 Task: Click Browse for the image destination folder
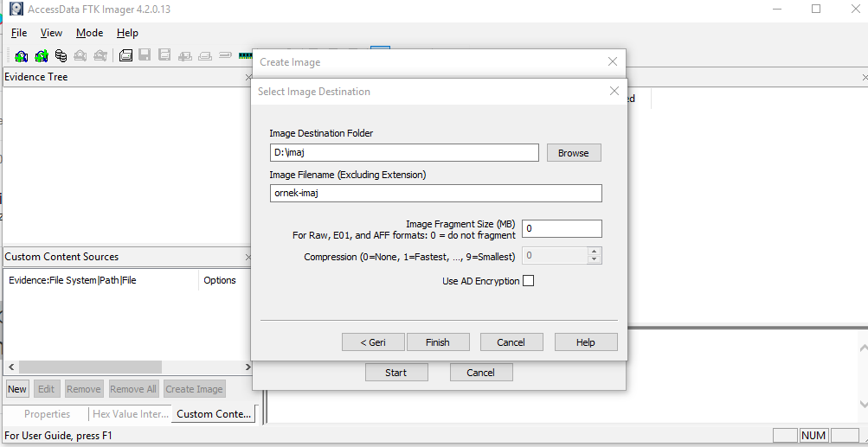[574, 153]
